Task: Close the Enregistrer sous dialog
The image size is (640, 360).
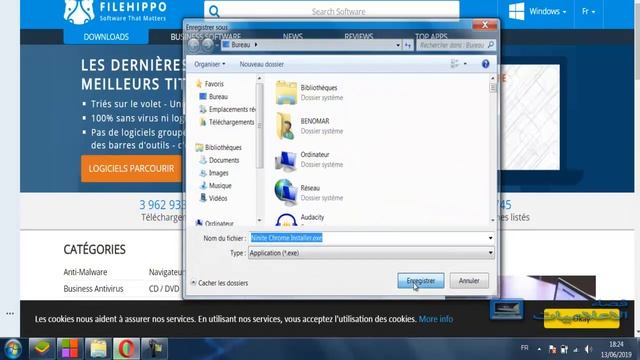Action: tap(484, 24)
